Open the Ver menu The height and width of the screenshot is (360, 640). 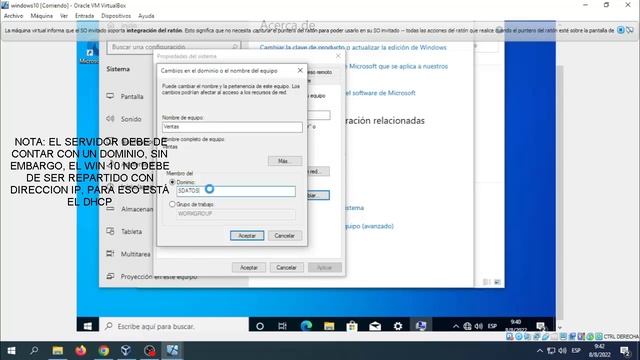(64, 16)
